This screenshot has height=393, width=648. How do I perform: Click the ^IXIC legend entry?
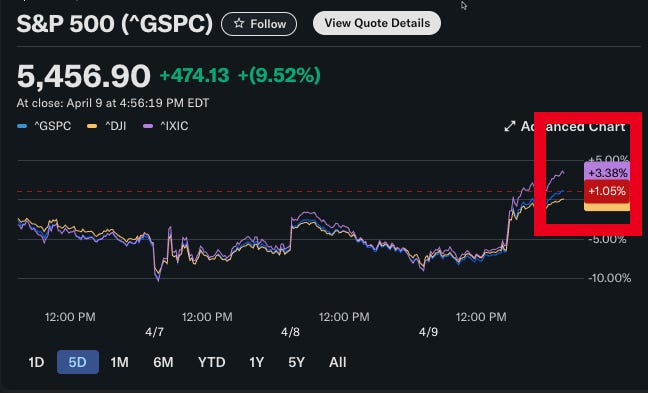pyautogui.click(x=166, y=126)
